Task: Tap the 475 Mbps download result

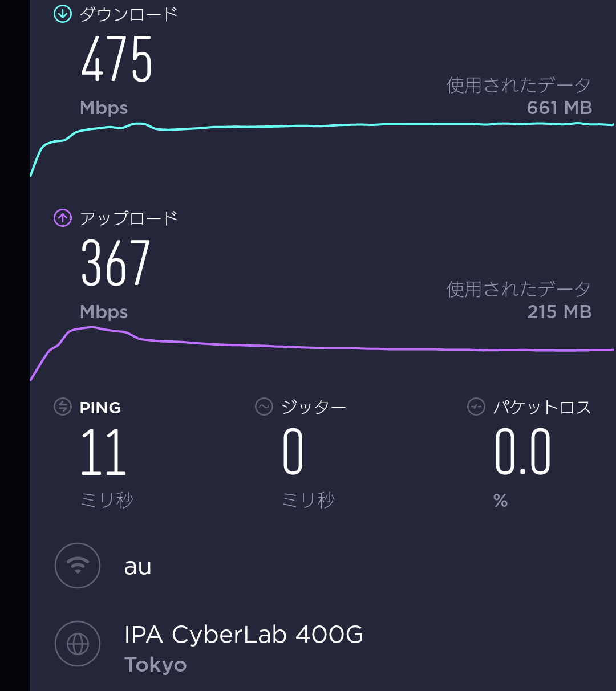Action: click(x=117, y=59)
